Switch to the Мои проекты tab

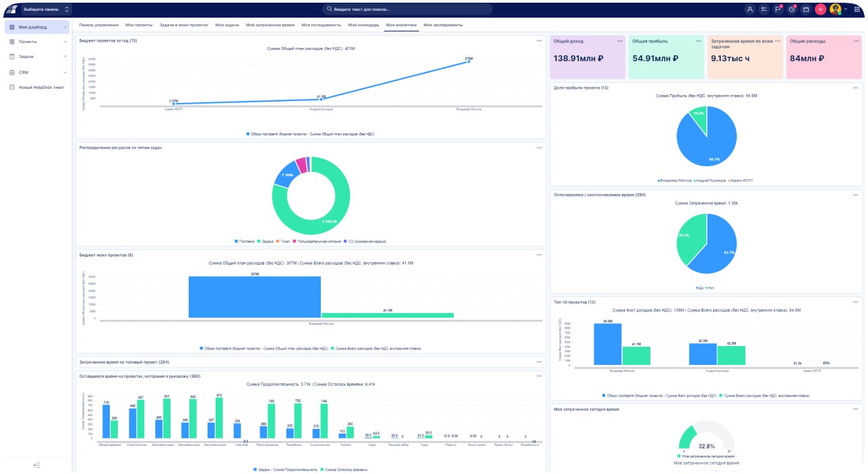tap(139, 24)
